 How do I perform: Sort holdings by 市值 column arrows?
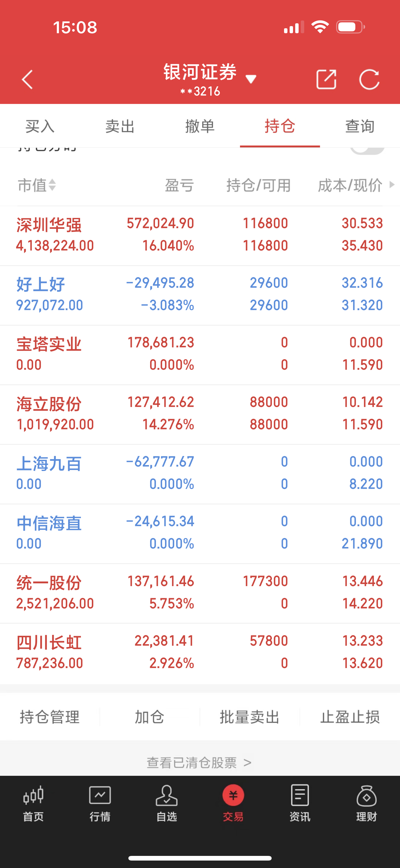(x=52, y=185)
